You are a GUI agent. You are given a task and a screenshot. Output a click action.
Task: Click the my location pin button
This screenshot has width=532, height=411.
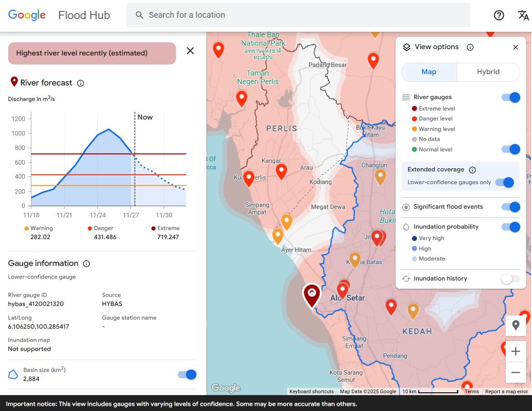(516, 325)
